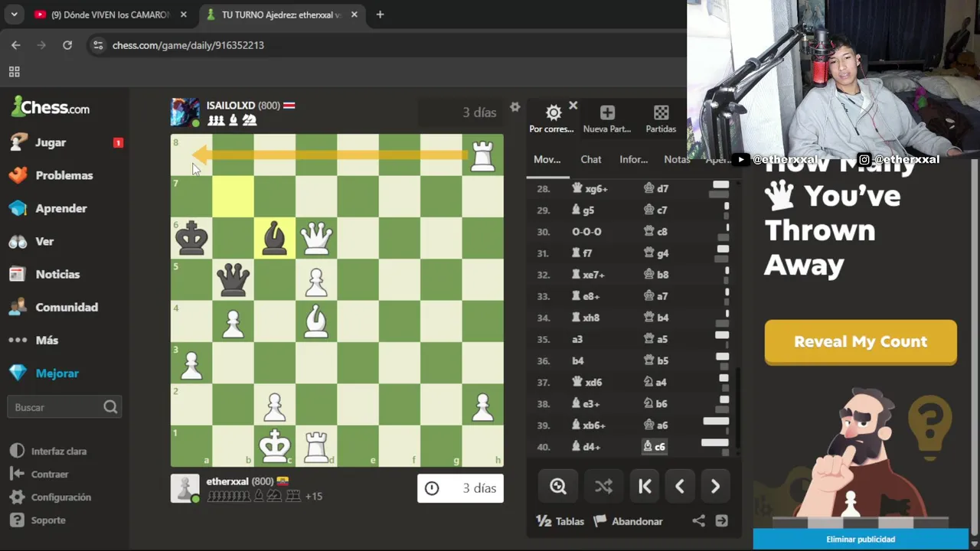Switch to the Información tab
The height and width of the screenshot is (551, 980).
tap(633, 159)
